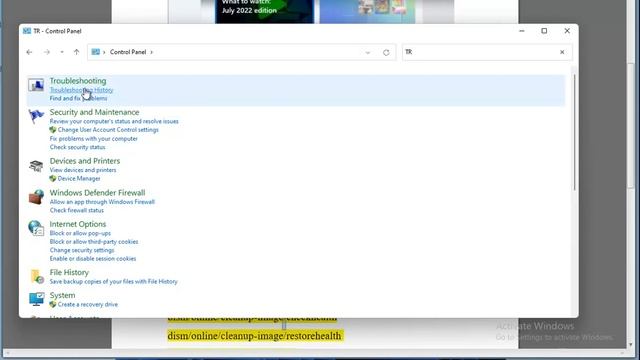Open Review your computer's status link
Image resolution: width=640 pixels, height=360 pixels.
(114, 121)
